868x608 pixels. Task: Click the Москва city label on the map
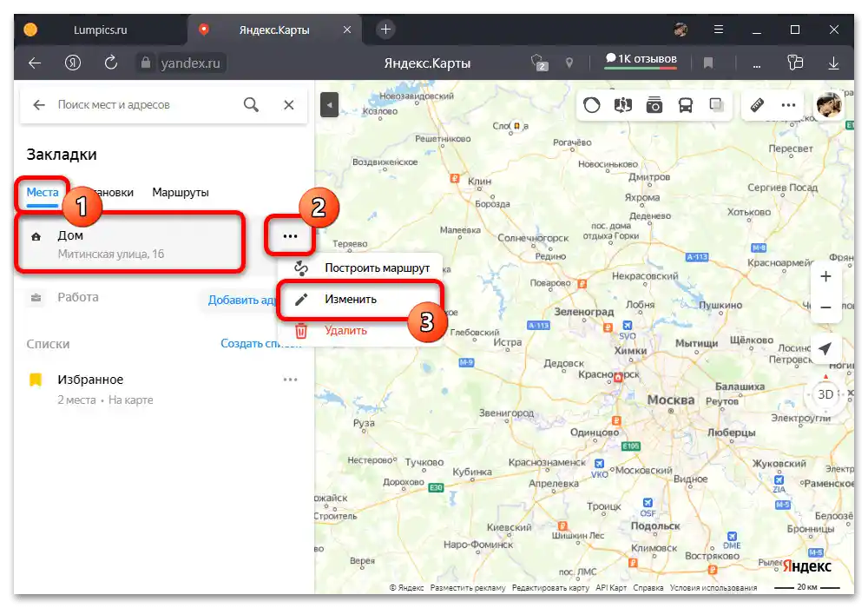671,400
